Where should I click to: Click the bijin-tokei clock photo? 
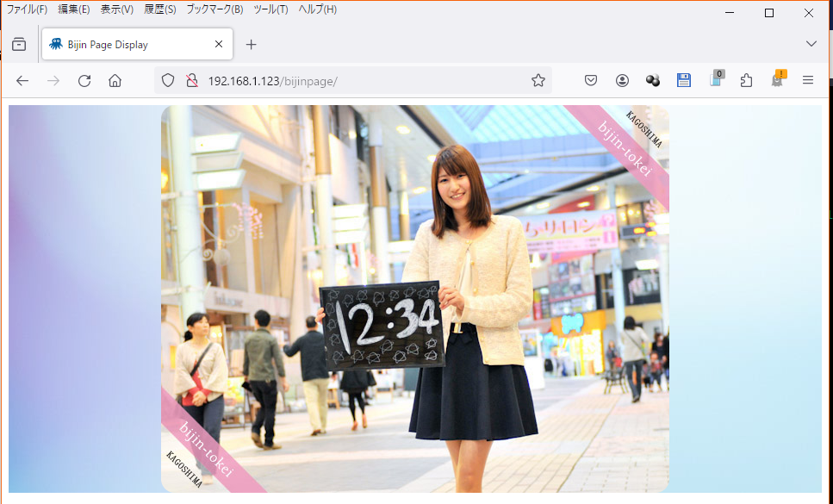coord(414,300)
